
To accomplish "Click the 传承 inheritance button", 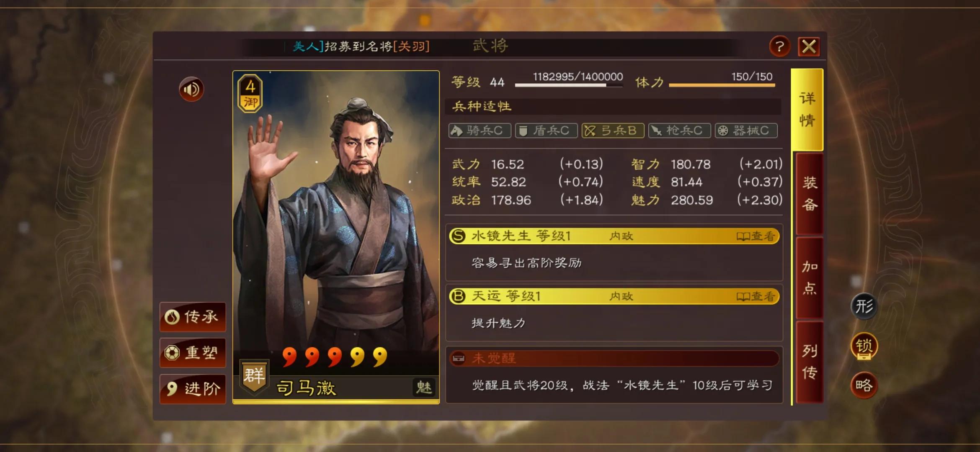I will pyautogui.click(x=193, y=317).
